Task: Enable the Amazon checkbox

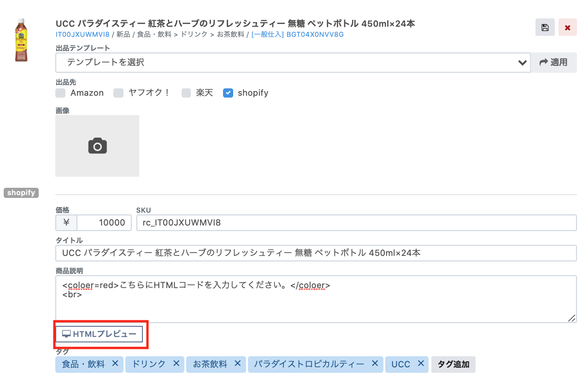Action: click(60, 93)
